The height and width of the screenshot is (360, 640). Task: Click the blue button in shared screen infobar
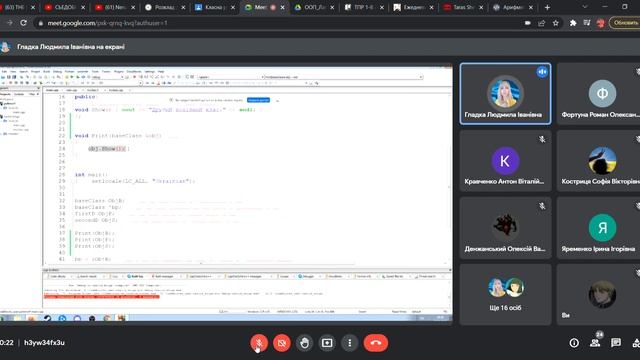pyautogui.click(x=258, y=100)
